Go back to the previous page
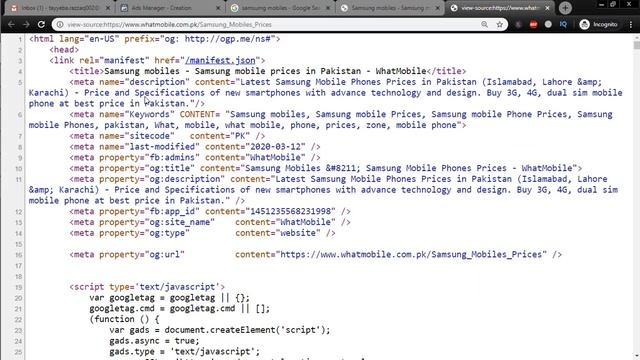This screenshot has height=360, width=640. 11,24
